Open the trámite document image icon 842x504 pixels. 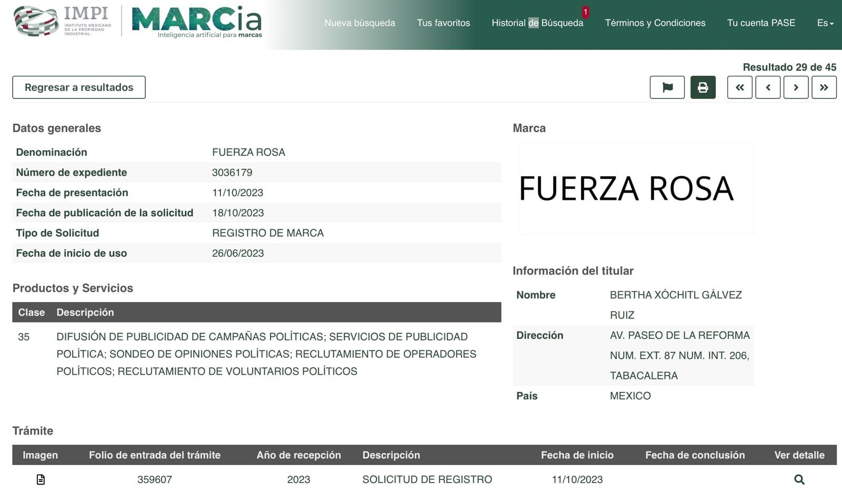[x=41, y=479]
